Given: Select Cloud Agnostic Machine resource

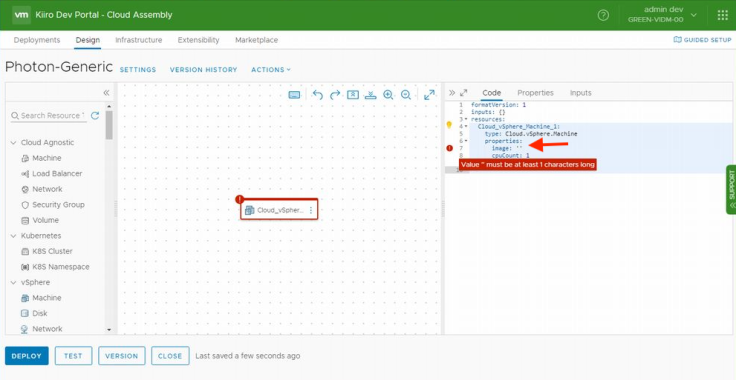Looking at the screenshot, I should coord(41,158).
